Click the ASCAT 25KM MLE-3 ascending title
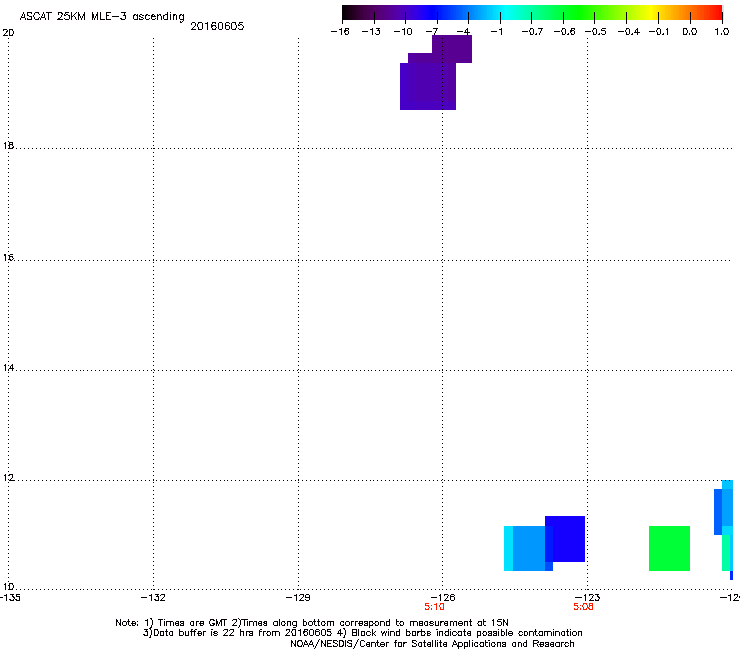The width and height of the screenshot is (740, 650). (x=102, y=17)
